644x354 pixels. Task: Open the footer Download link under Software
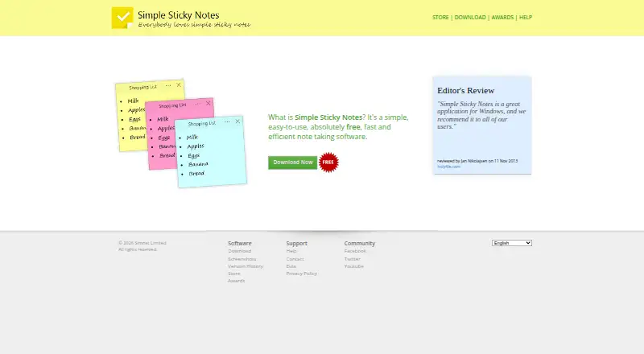tap(239, 251)
